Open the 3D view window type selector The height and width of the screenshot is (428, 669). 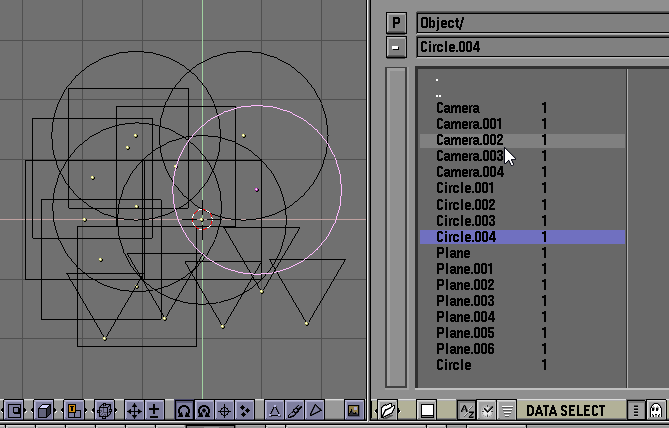click(x=15, y=411)
